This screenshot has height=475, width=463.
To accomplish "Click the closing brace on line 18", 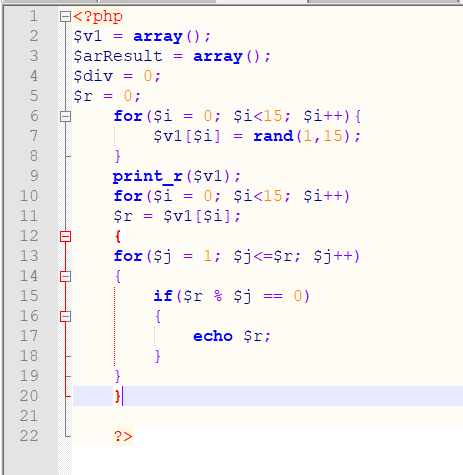I will [x=158, y=357].
